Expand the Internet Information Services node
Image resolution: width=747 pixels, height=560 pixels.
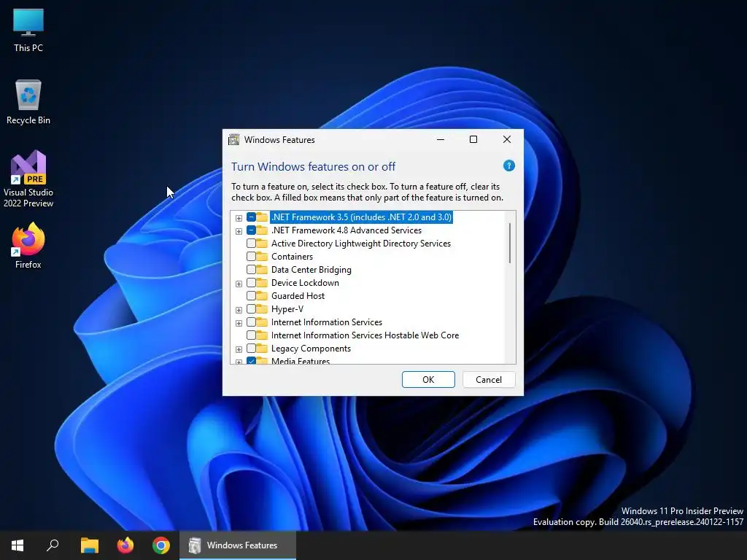click(x=239, y=323)
